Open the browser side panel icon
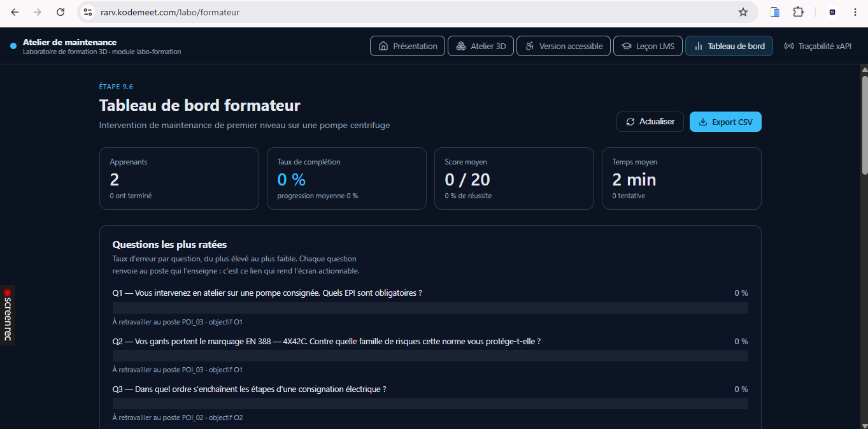 point(775,12)
